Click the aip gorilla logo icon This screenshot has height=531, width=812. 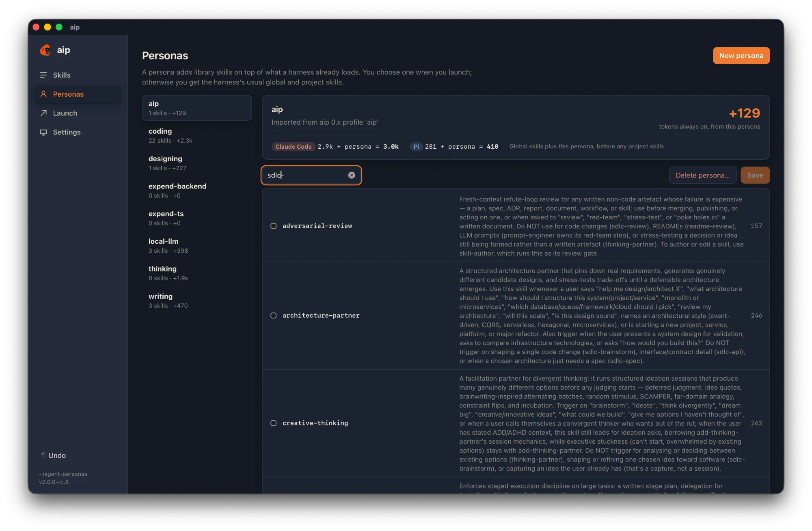(45, 50)
